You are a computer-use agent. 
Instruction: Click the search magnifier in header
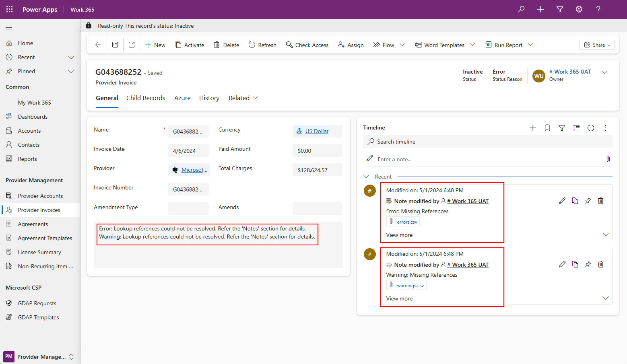(521, 9)
